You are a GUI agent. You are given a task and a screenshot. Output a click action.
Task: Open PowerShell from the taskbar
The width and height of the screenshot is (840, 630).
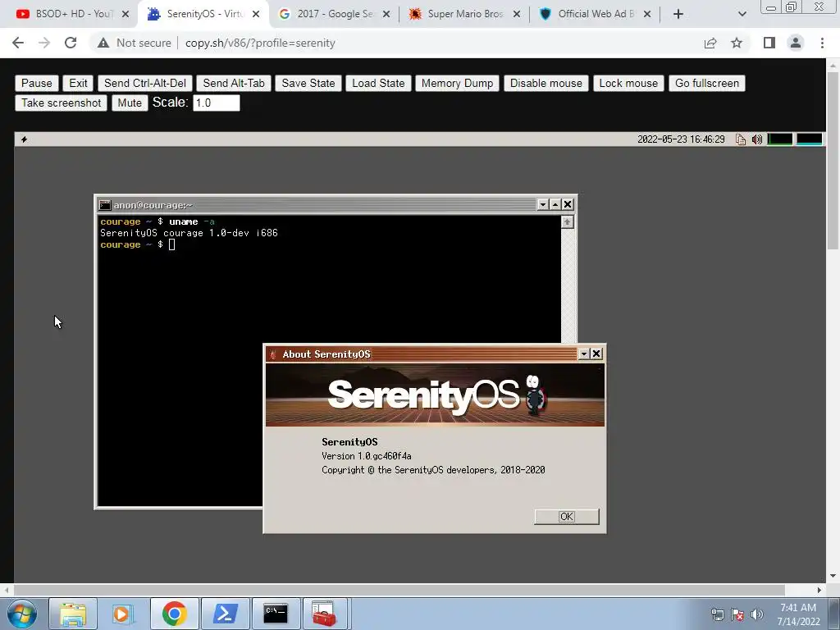pos(226,614)
